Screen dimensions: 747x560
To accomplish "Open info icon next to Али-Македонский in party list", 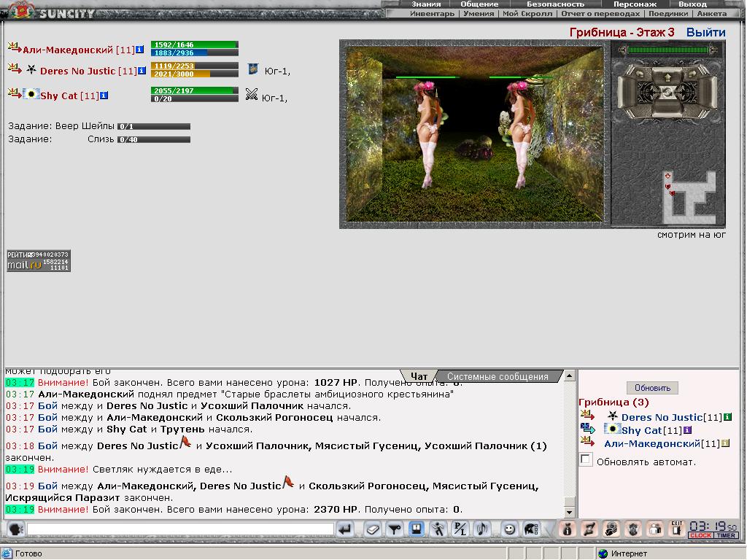I will 139,50.
